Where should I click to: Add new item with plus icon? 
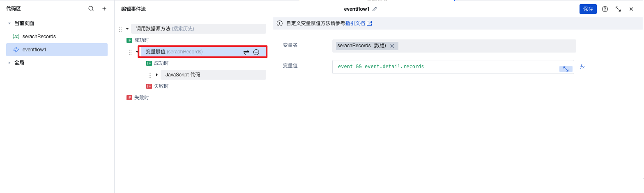pos(104,9)
